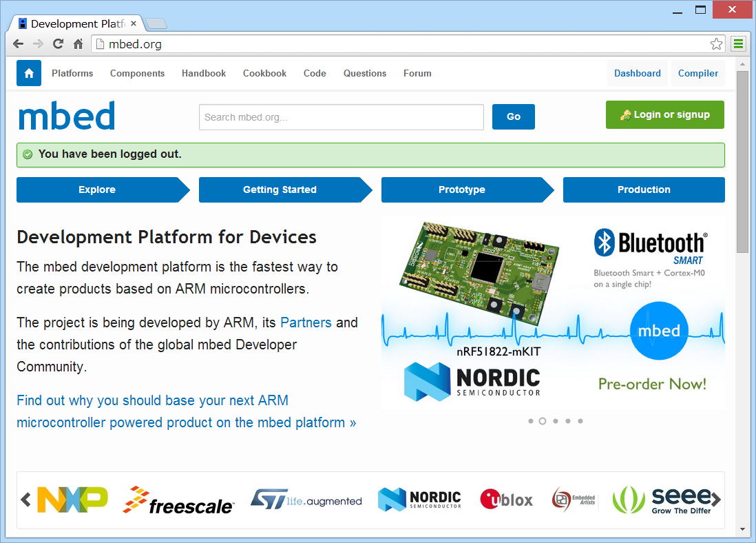This screenshot has width=756, height=543.
Task: Click Pre-order Now! in banner
Action: point(652,385)
